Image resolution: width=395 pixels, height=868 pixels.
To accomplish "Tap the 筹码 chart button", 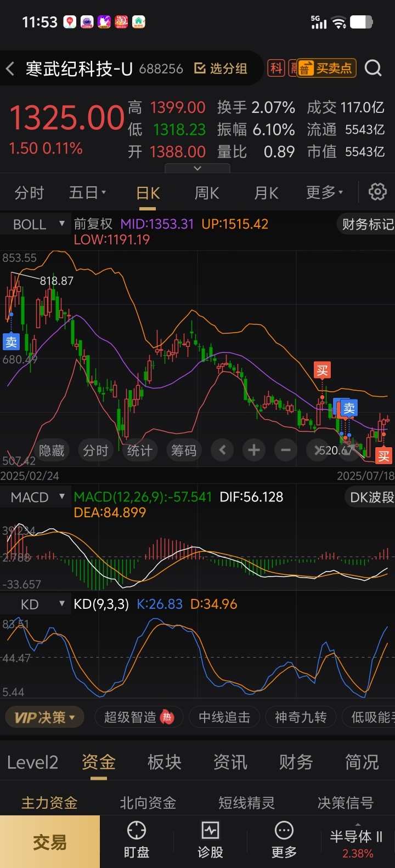I will pyautogui.click(x=183, y=450).
